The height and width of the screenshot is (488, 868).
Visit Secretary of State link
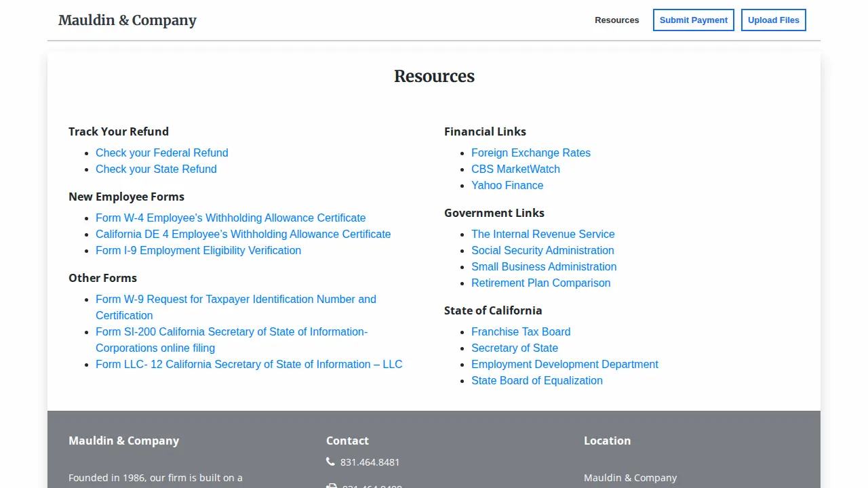pyautogui.click(x=515, y=348)
